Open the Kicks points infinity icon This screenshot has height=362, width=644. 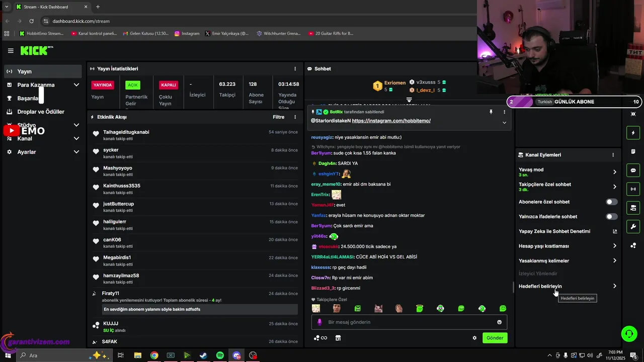[320, 338]
